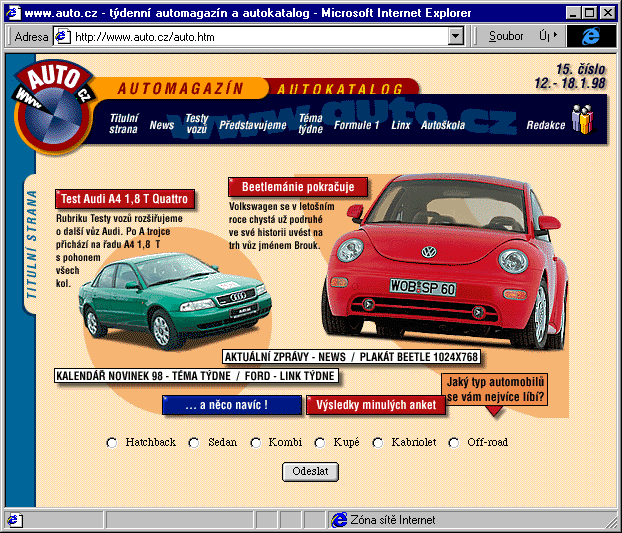The width and height of the screenshot is (622, 533).
Task: Open the Soubor menu
Action: point(506,36)
